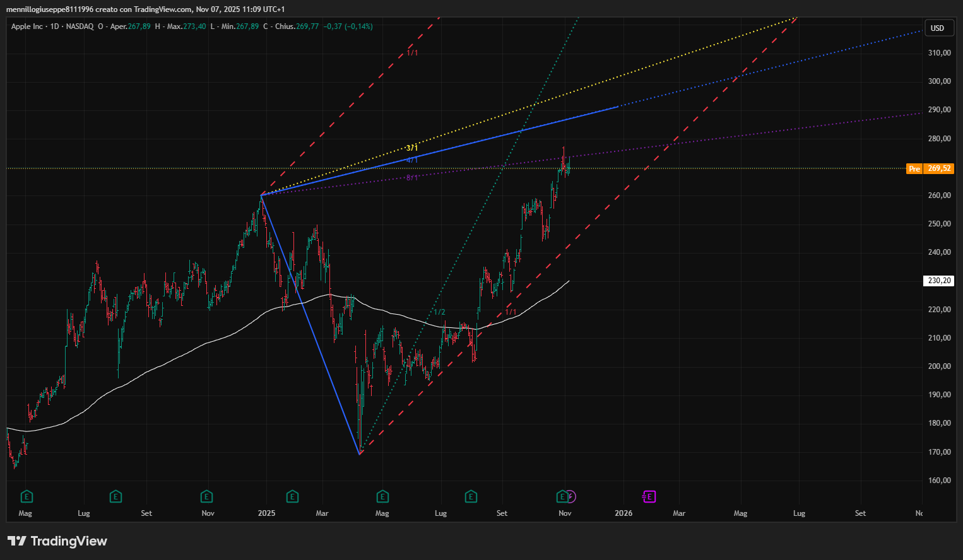
Task: Click the 2025 time axis label
Action: pyautogui.click(x=266, y=513)
